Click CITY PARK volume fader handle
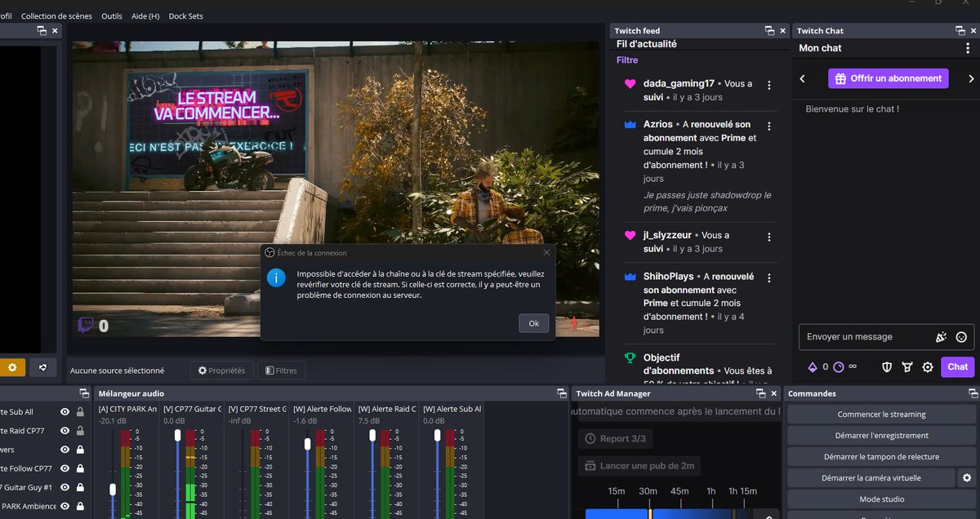Viewport: 980px width, 519px height. pyautogui.click(x=112, y=489)
